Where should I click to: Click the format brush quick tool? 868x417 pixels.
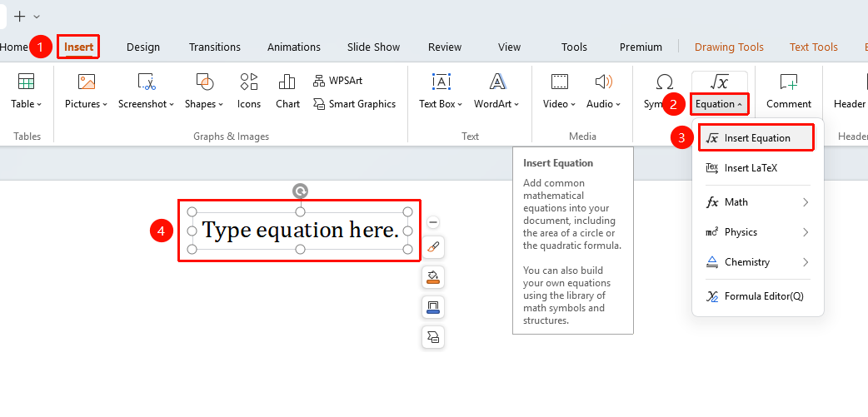tap(433, 248)
